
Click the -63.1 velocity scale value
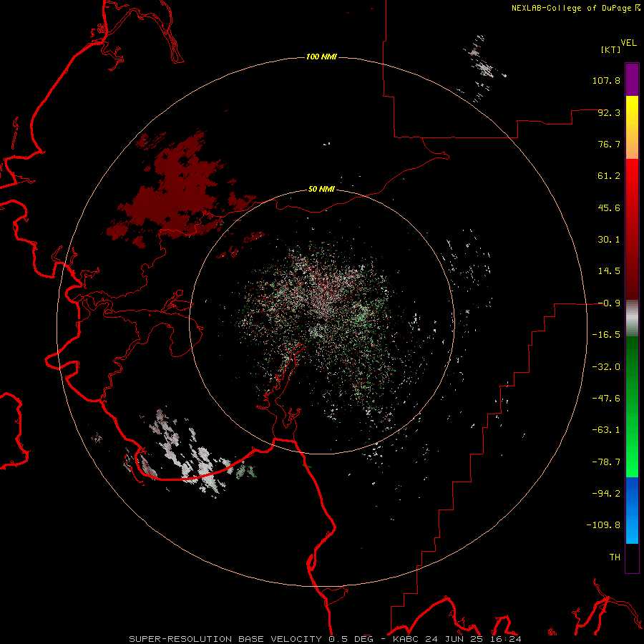click(606, 430)
